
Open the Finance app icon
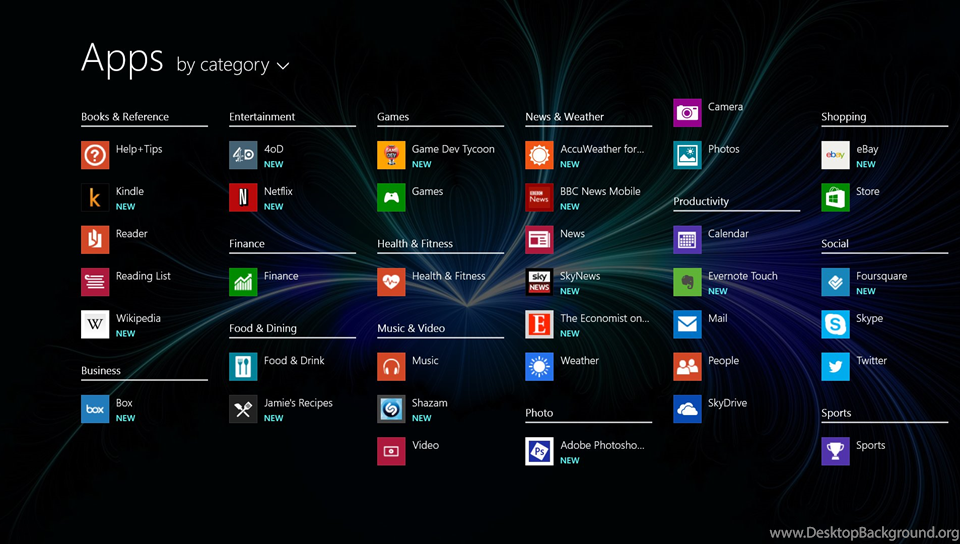click(243, 282)
